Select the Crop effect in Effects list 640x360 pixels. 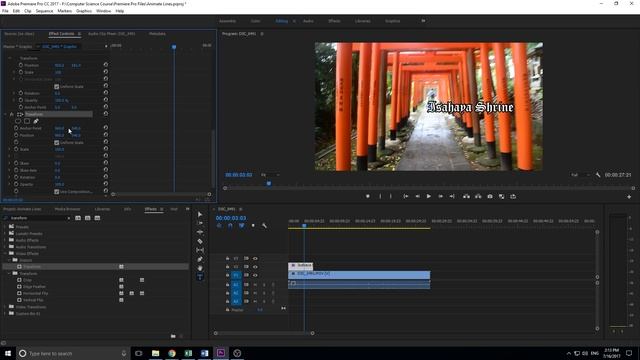pyautogui.click(x=27, y=280)
